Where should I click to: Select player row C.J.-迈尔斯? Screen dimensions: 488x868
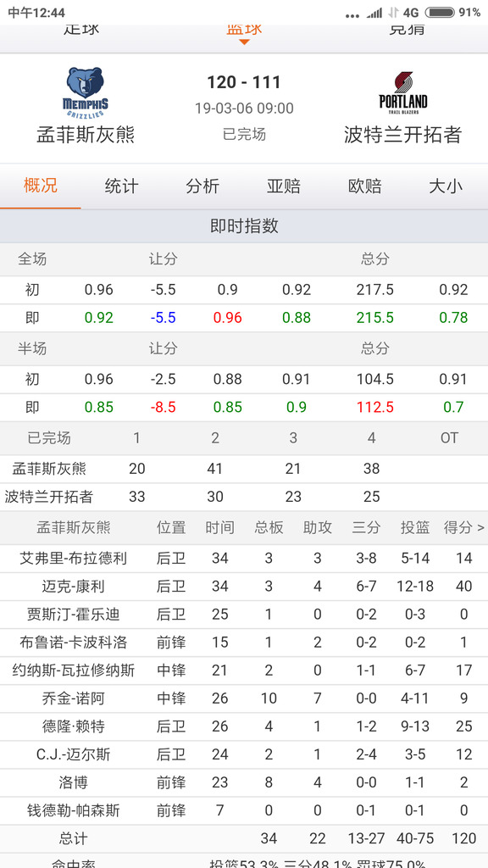coord(244,755)
